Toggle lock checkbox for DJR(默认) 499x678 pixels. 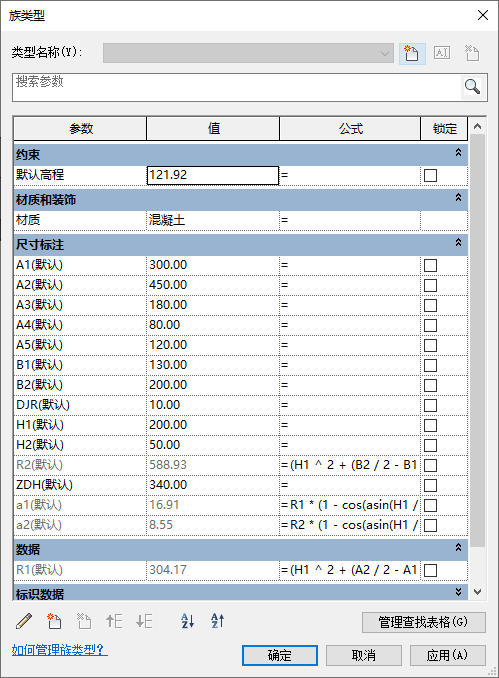coord(430,405)
